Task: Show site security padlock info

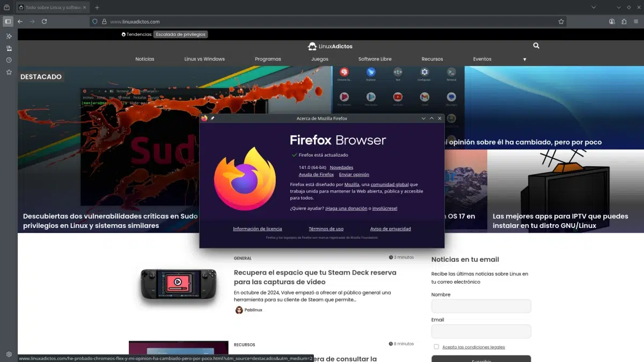Action: (x=105, y=21)
